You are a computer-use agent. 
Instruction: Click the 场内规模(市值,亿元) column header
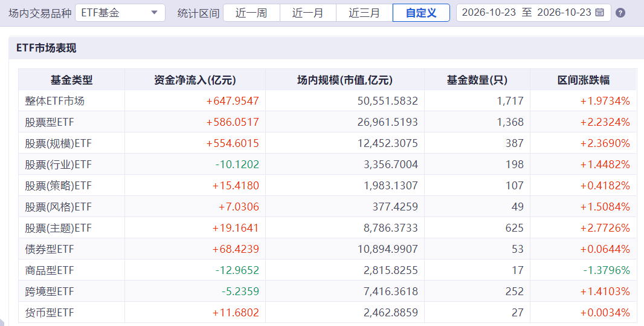[345, 80]
